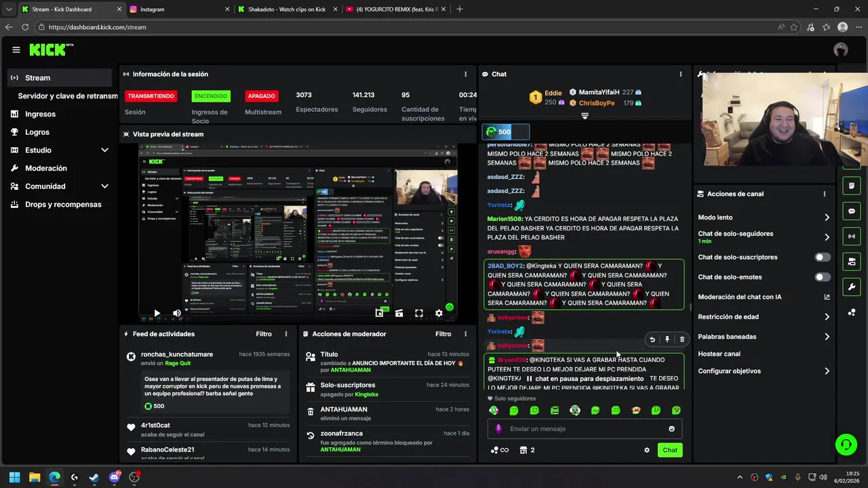Image resolution: width=868 pixels, height=488 pixels.
Task: Open Moderación del chat con IA external link
Action: pos(827,297)
